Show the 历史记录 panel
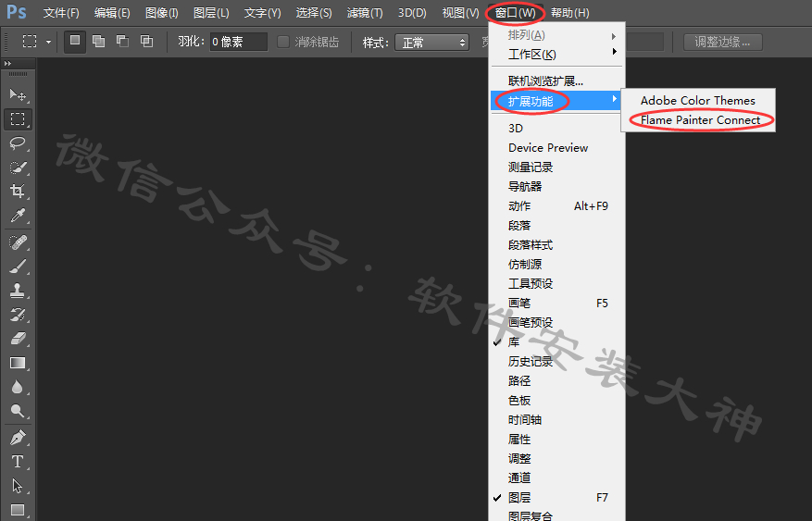This screenshot has height=521, width=812. [556, 362]
